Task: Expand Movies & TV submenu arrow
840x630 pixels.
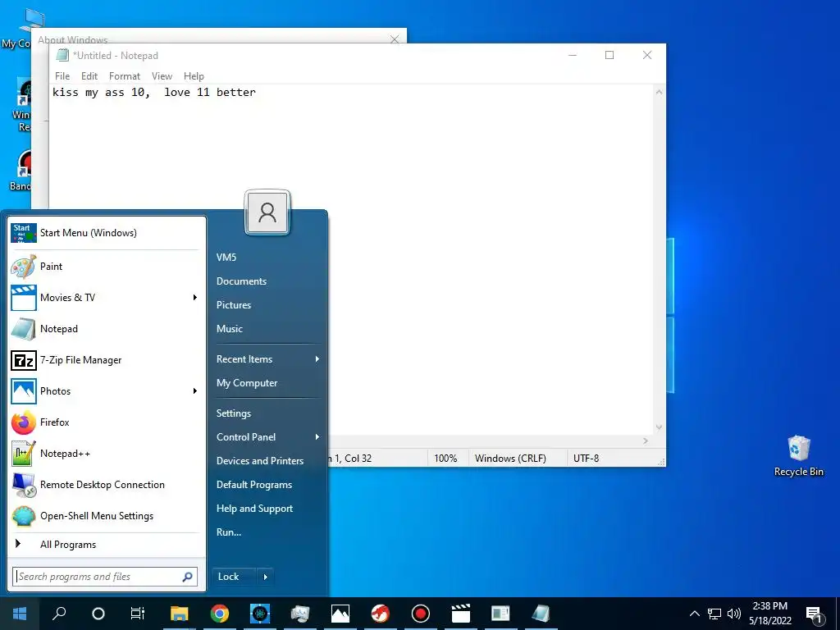Action: point(195,297)
